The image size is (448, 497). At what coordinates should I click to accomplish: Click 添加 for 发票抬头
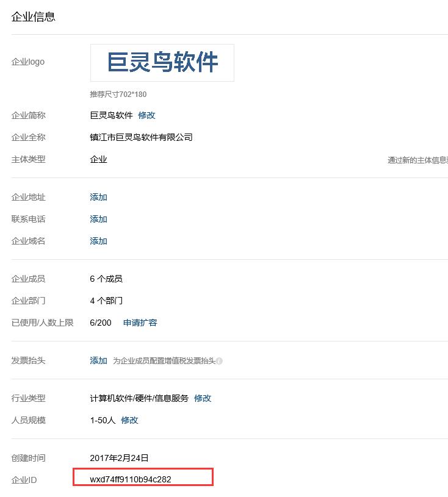pyautogui.click(x=98, y=360)
